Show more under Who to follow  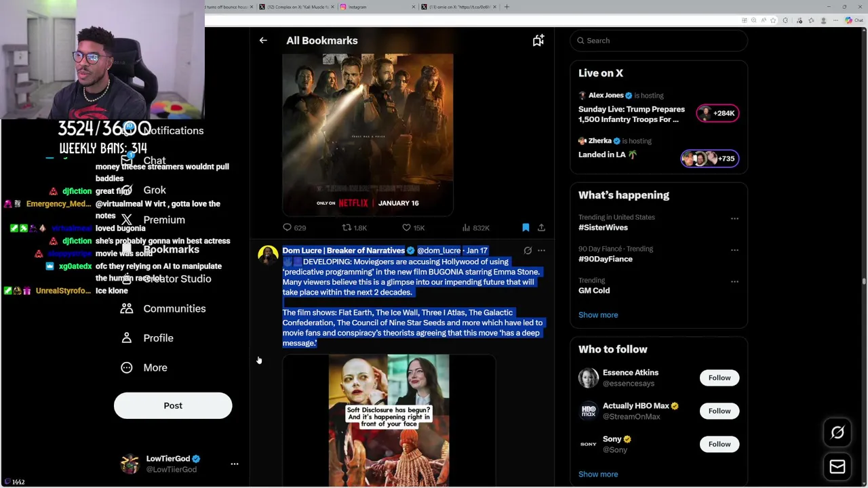[598, 474]
